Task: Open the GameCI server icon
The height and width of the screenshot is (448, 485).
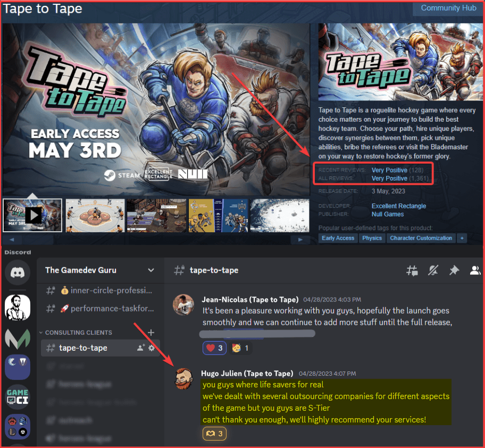Action: pyautogui.click(x=18, y=397)
